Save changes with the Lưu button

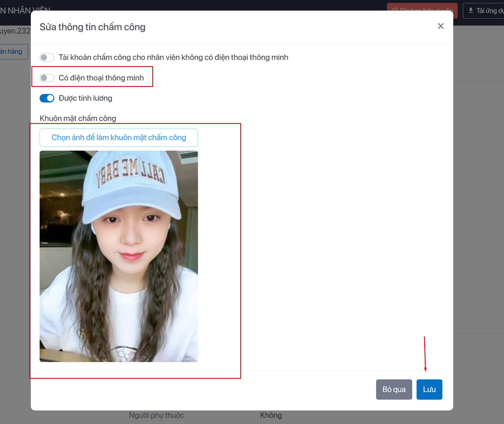429,389
